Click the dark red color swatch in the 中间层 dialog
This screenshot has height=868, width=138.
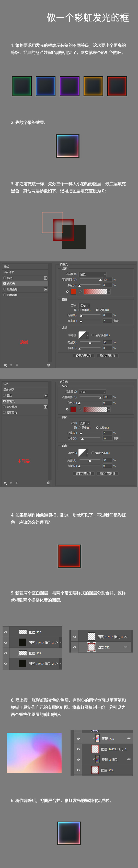(x=73, y=409)
